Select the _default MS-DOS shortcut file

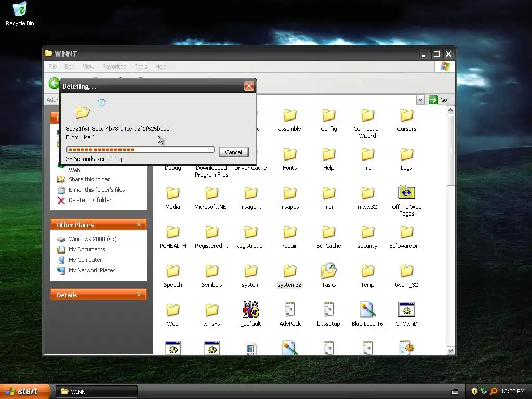(251, 315)
